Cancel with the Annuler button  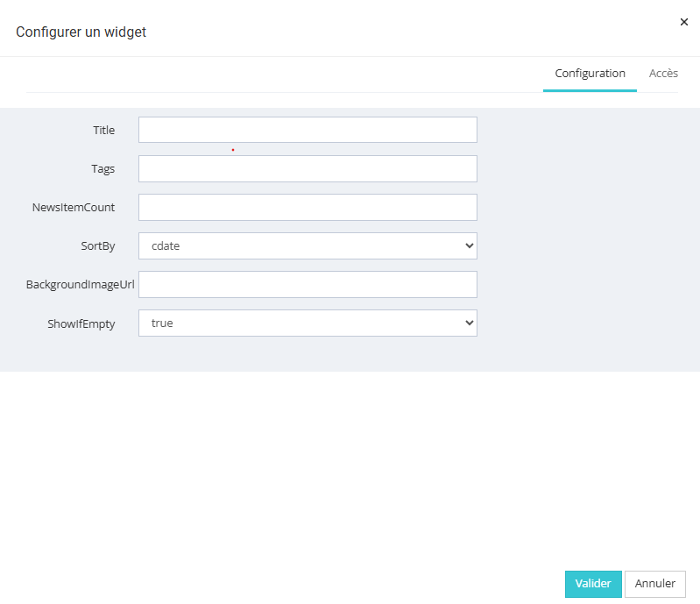[x=654, y=584]
